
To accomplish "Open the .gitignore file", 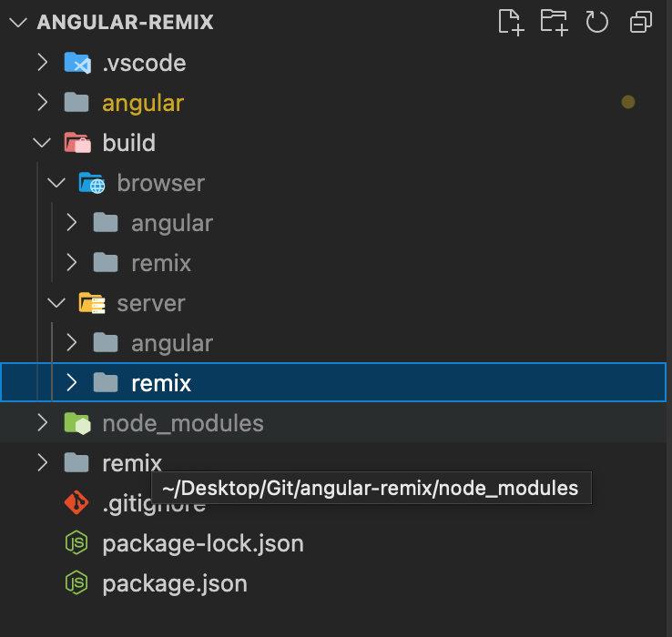I will pyautogui.click(x=154, y=504).
